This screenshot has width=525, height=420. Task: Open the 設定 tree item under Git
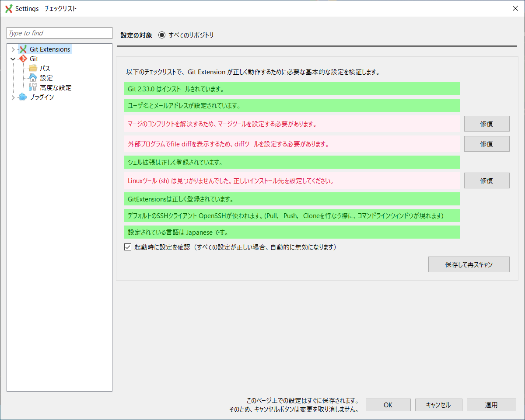pos(46,78)
